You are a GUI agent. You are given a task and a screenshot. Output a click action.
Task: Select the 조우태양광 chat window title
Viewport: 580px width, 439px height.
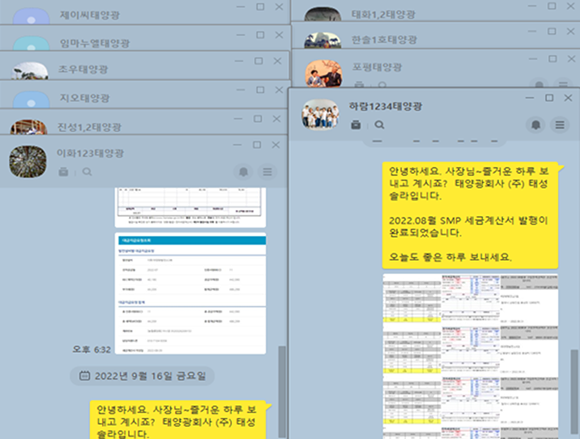tap(83, 69)
